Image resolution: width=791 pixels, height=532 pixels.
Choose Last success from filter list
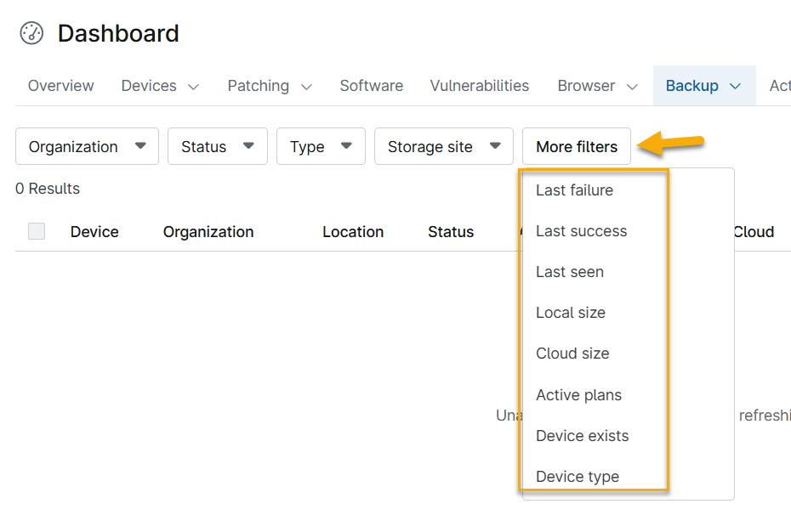coord(581,231)
